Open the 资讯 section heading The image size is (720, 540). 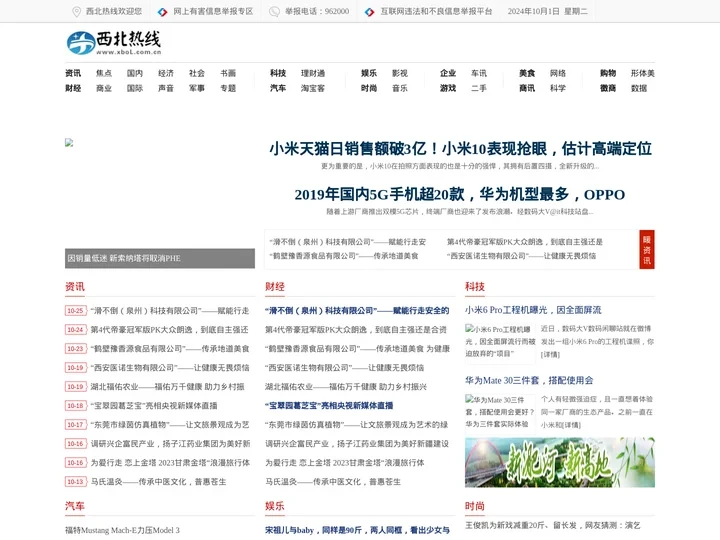tap(75, 287)
